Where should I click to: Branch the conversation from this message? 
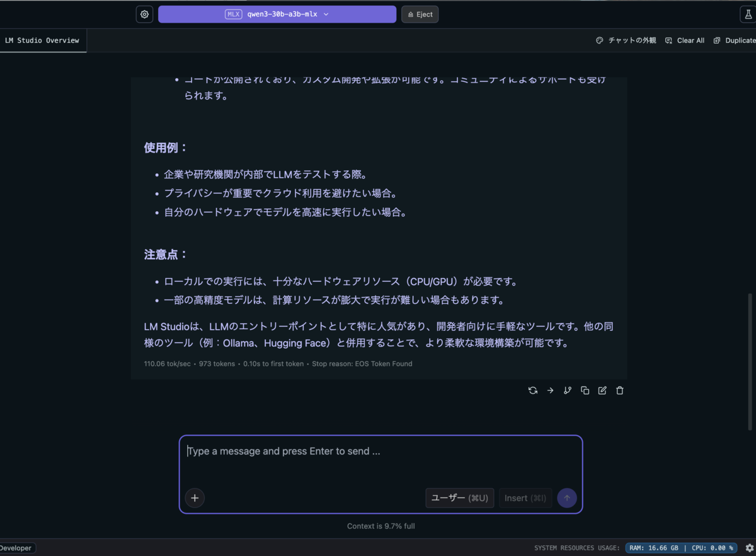pyautogui.click(x=568, y=391)
